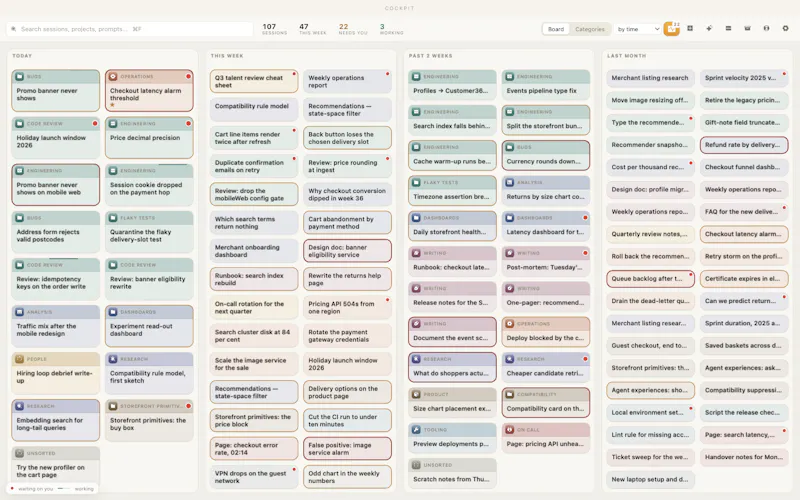Click the grid layout icon in toolbar

(690, 29)
